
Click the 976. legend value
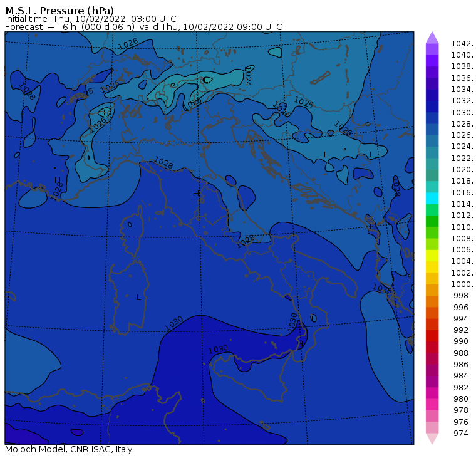click(x=463, y=422)
